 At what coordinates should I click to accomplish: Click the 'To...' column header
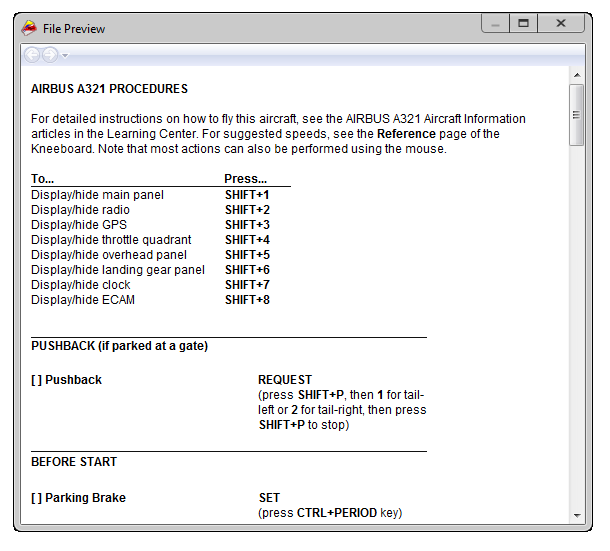(42, 179)
